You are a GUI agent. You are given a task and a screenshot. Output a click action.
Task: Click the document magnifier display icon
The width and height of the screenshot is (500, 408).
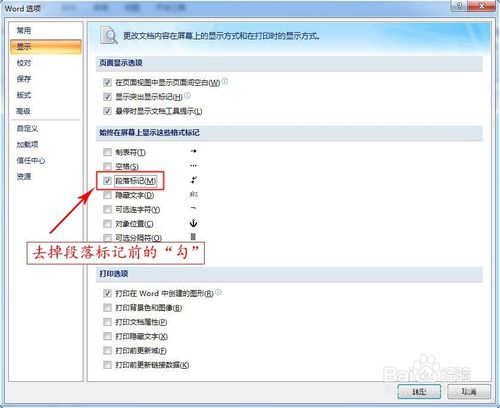[109, 35]
